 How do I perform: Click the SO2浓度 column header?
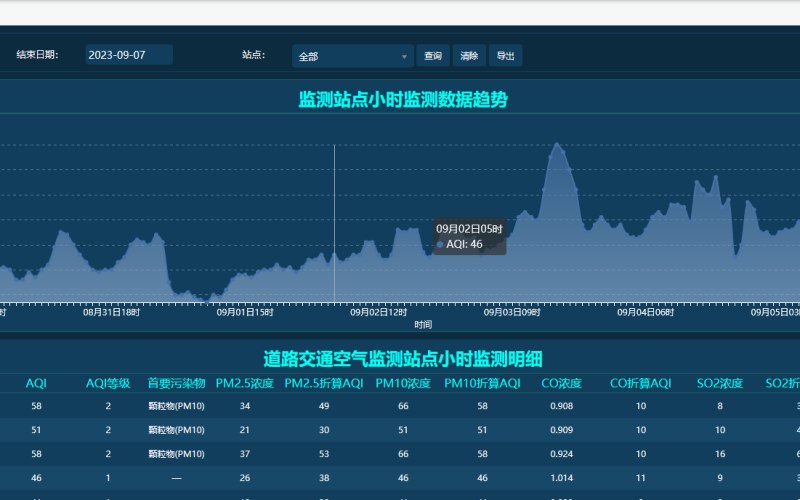(x=720, y=384)
